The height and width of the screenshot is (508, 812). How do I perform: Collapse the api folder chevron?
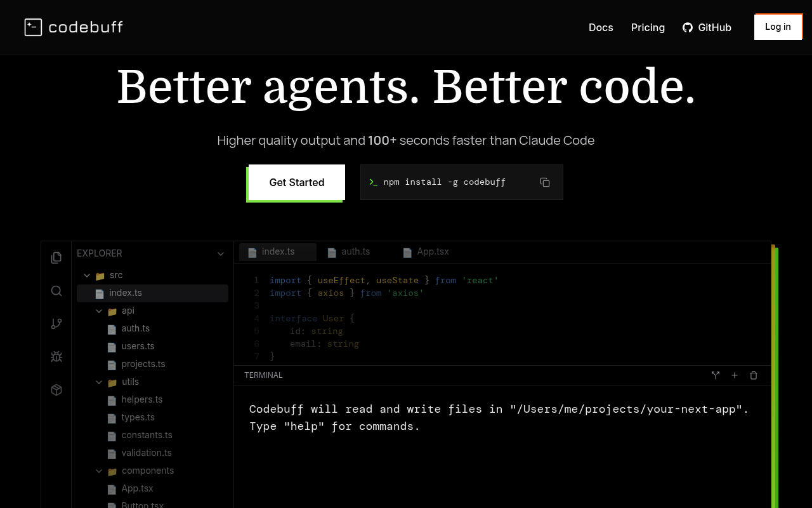99,311
